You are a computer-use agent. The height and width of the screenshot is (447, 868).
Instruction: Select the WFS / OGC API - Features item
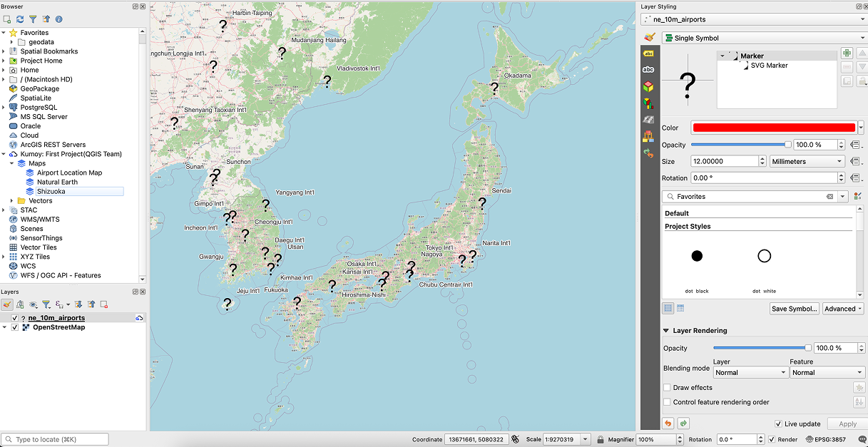pyautogui.click(x=61, y=275)
